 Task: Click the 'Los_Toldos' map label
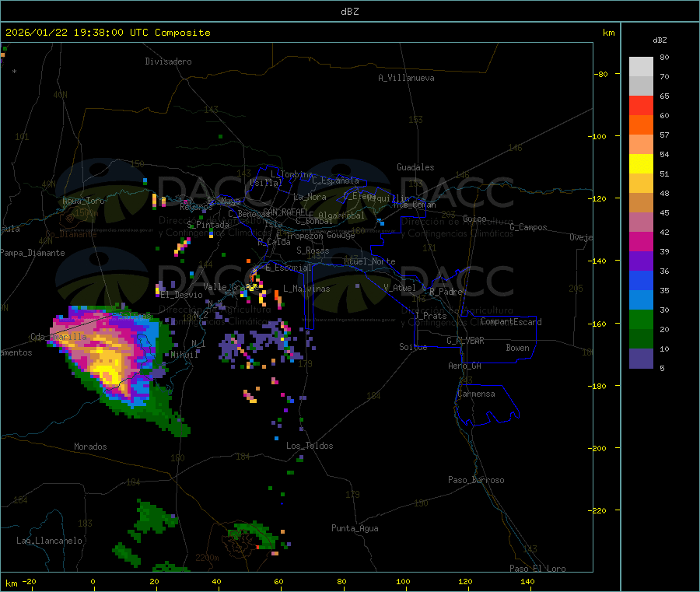click(x=310, y=446)
